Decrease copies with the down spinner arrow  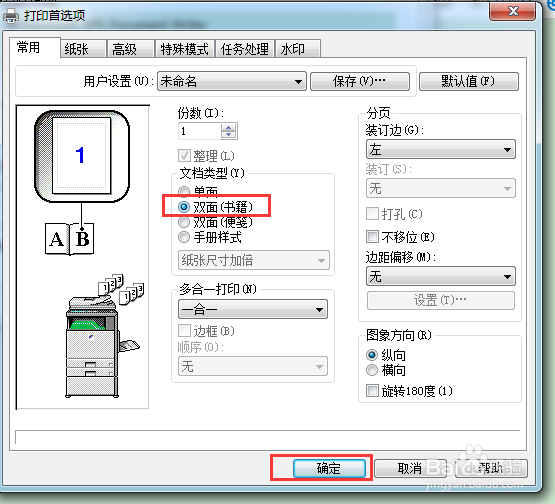click(229, 135)
